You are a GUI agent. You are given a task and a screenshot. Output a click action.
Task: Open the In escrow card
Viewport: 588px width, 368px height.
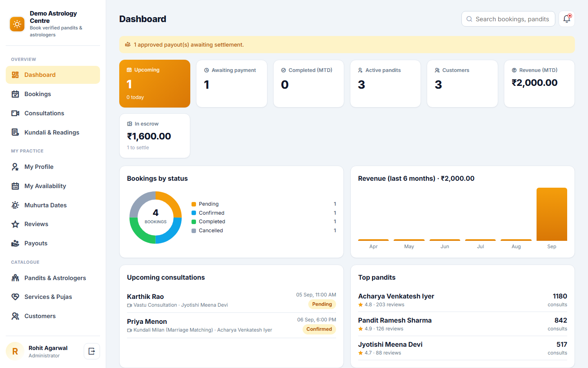(x=155, y=136)
